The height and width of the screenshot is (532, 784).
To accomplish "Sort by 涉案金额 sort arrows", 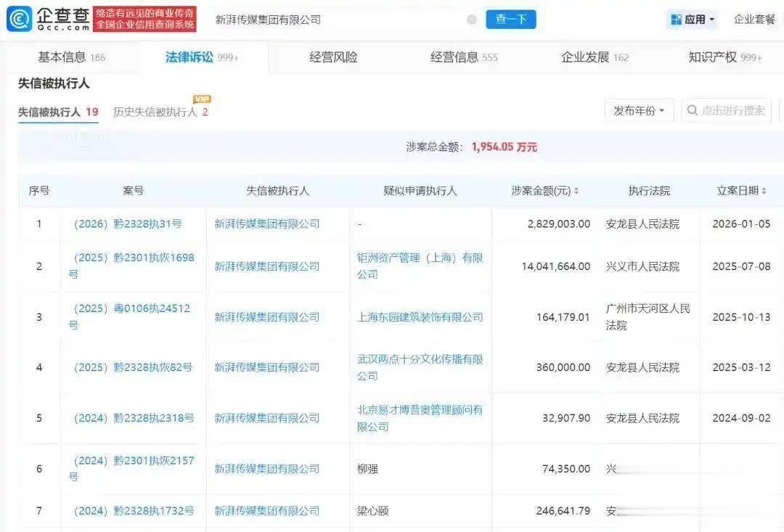I will coord(576,190).
